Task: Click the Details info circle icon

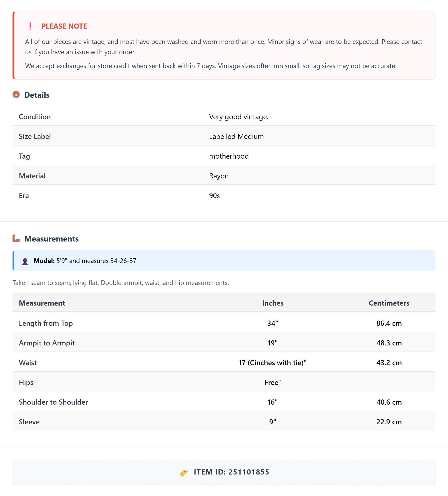Action: coord(16,94)
